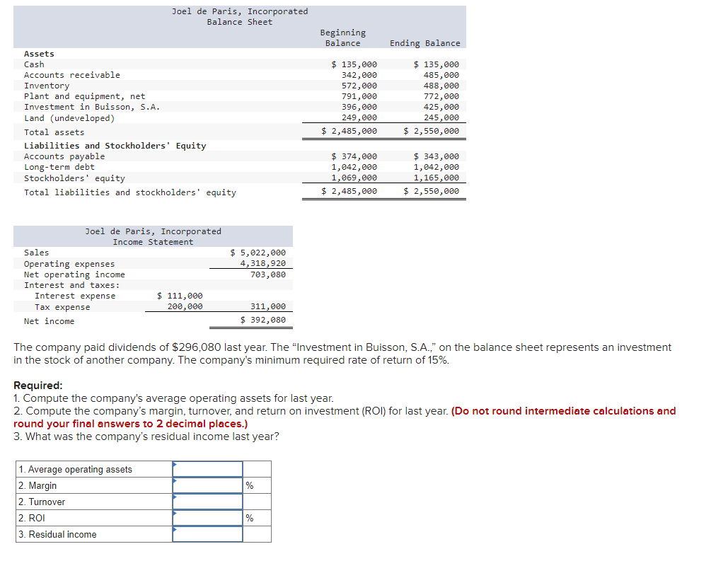Click Inventory beginning balance 572,000
This screenshot has width=728, height=561.
click(359, 86)
